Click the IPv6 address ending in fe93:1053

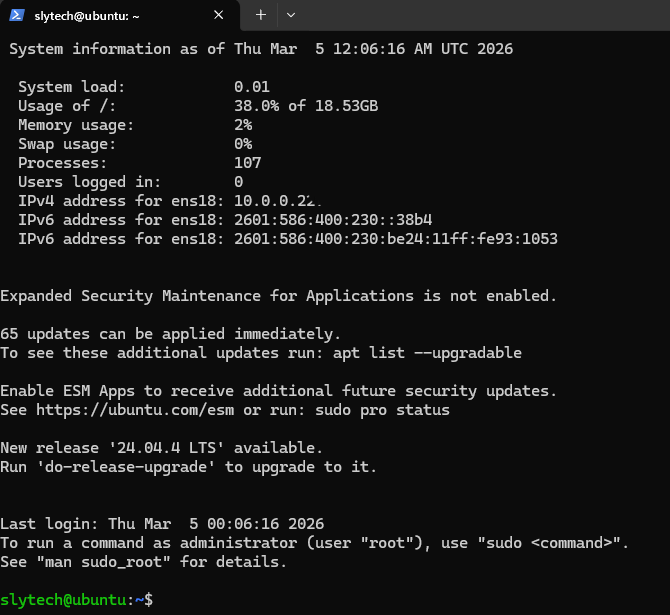[x=396, y=239]
